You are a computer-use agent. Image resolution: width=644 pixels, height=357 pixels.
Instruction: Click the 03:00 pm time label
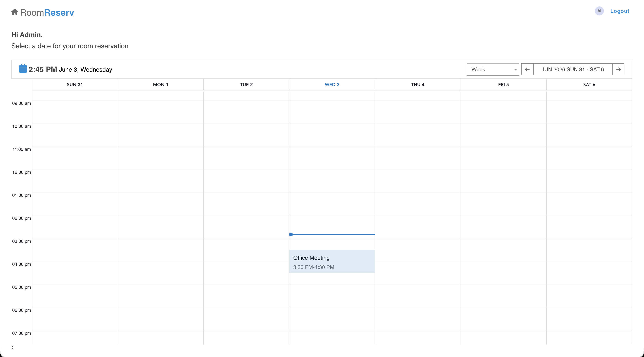21,241
